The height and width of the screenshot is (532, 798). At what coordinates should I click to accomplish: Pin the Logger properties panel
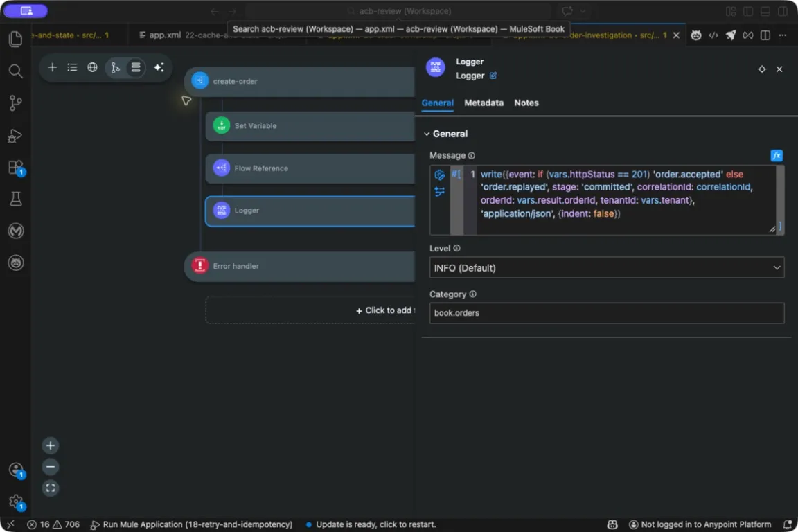point(761,69)
